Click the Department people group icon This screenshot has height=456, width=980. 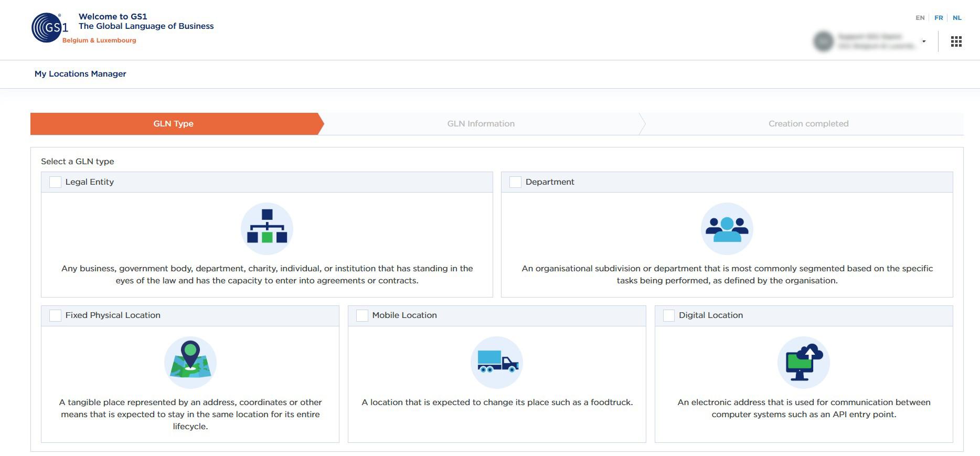click(x=727, y=229)
